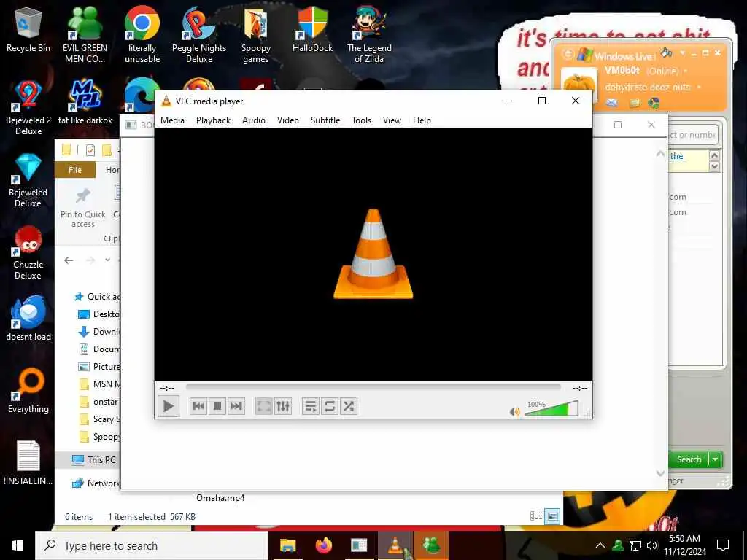
Task: Go back in File Explorer navigation
Action: tap(69, 260)
